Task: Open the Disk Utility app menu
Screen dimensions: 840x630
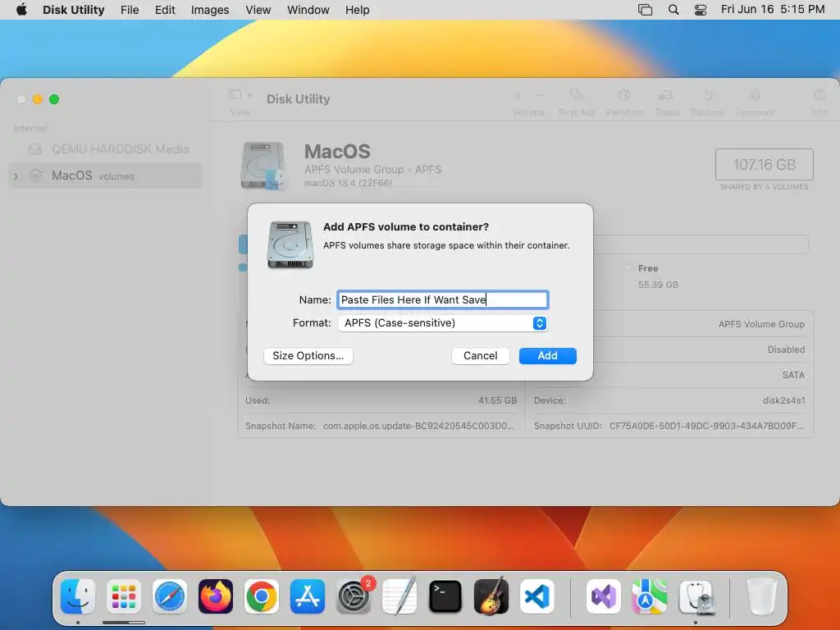Action: [73, 10]
